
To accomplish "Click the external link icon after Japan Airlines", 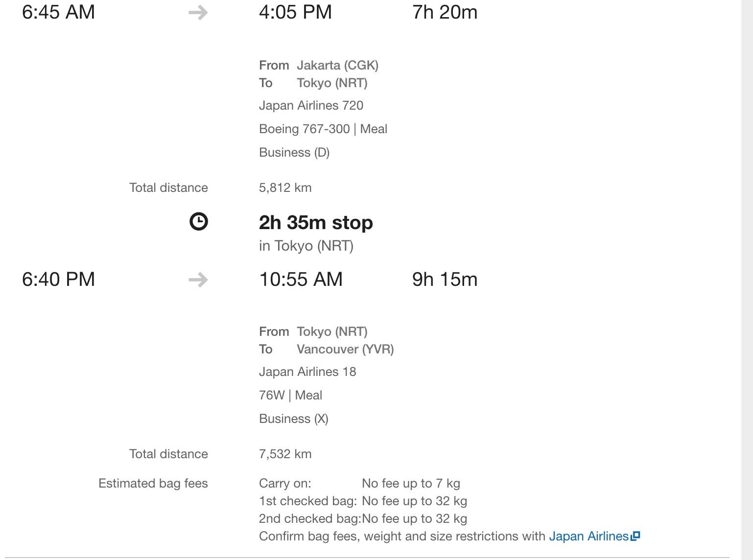I will 635,537.
